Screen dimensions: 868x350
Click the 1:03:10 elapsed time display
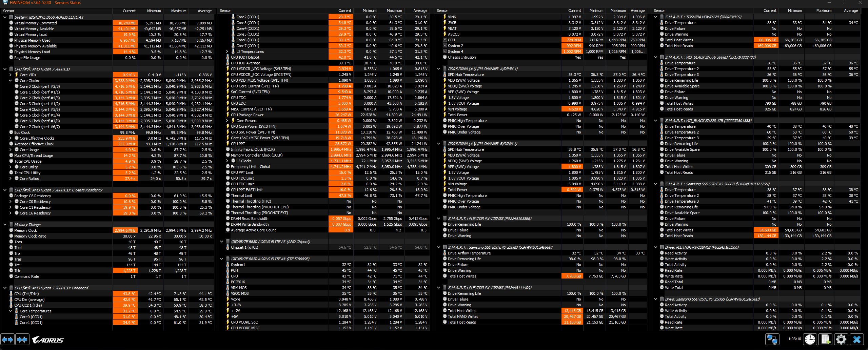pos(794,339)
